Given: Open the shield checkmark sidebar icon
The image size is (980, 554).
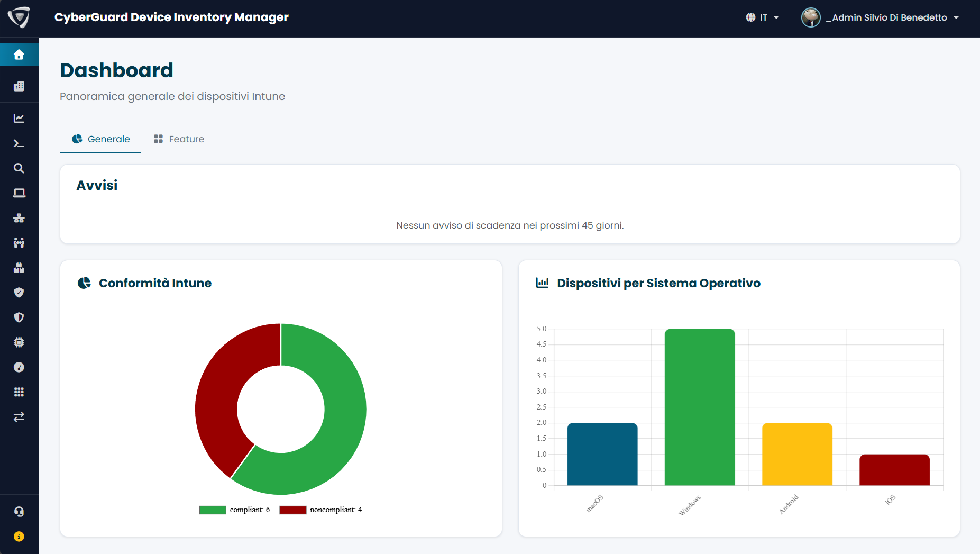Looking at the screenshot, I should pos(19,293).
